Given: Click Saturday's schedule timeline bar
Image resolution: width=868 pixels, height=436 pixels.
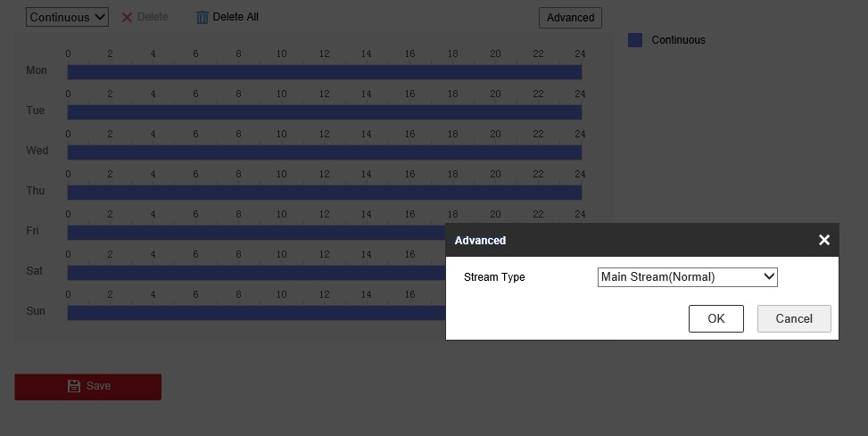Looking at the screenshot, I should [x=256, y=273].
